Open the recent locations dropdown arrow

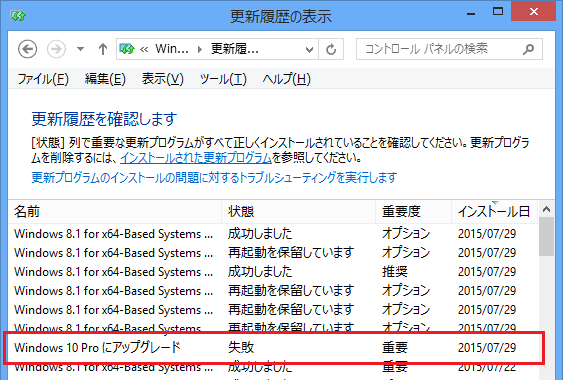pyautogui.click(x=80, y=49)
